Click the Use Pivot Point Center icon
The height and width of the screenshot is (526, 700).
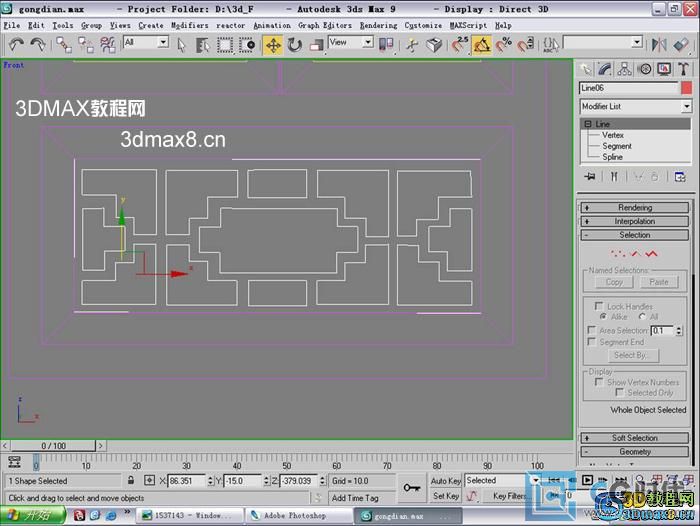pos(386,45)
